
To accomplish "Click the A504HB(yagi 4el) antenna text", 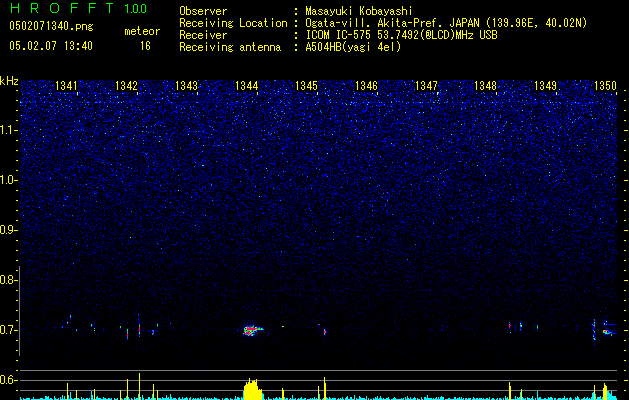I will (353, 47).
